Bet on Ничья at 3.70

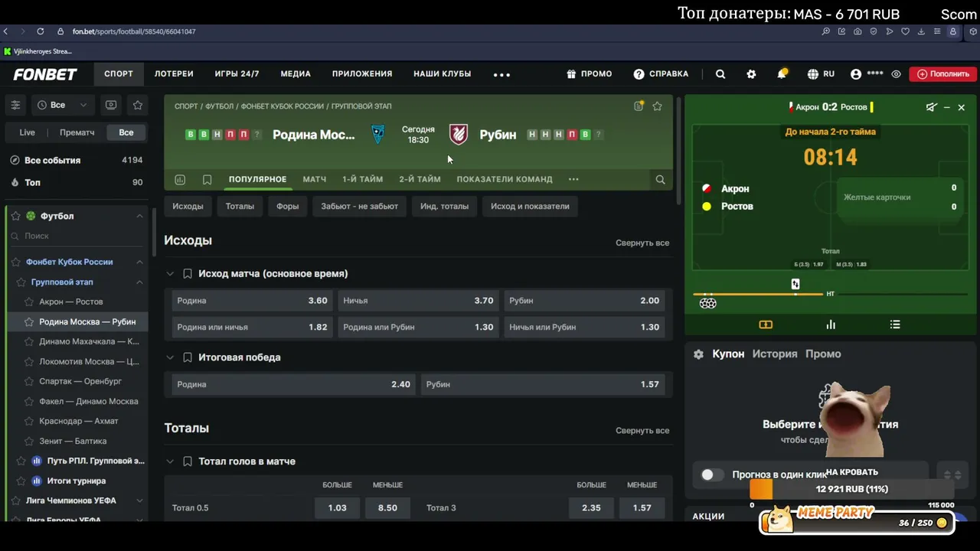click(418, 301)
